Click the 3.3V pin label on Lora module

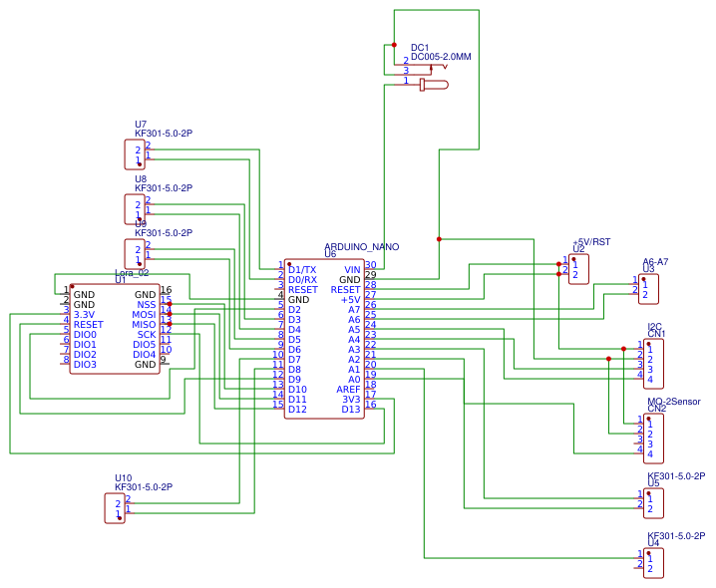point(84,315)
